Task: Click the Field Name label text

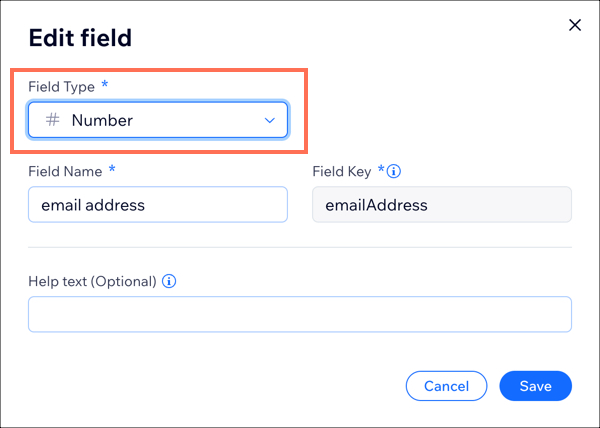Action: (65, 172)
